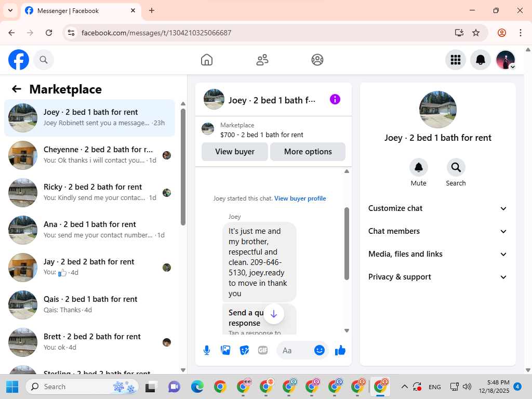Click Mute bell button in chat details
This screenshot has width=532, height=399.
(419, 167)
